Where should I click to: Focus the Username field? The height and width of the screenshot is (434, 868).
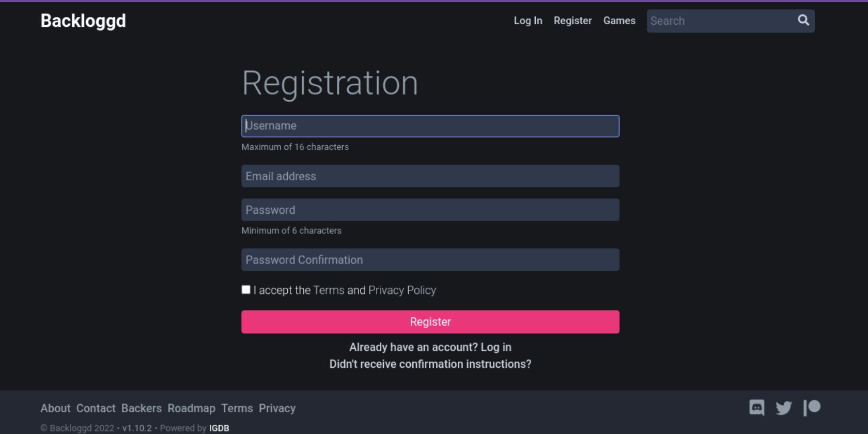click(x=430, y=126)
